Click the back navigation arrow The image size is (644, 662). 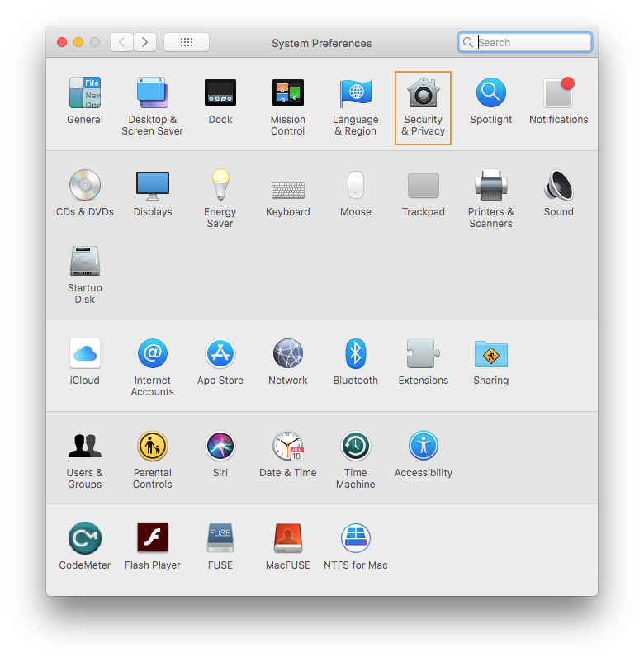(122, 42)
